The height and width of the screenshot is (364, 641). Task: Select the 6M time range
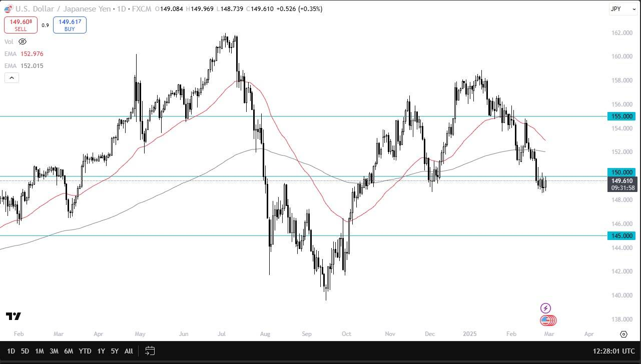(x=69, y=351)
